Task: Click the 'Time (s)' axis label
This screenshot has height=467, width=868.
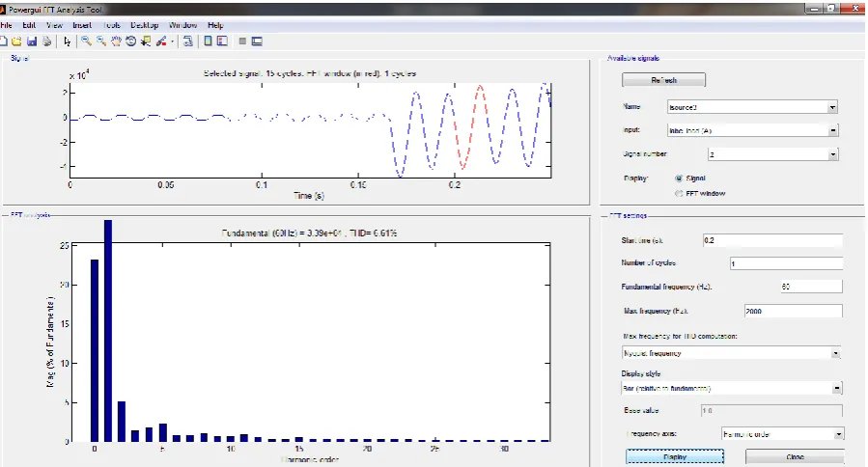Action: pos(309,195)
